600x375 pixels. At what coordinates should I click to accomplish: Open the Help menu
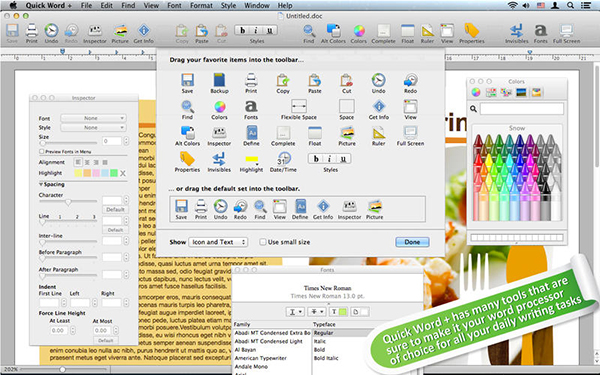tap(285, 5)
